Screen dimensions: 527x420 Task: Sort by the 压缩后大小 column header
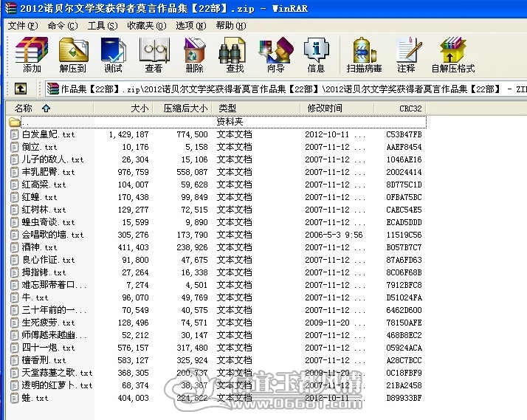point(183,109)
